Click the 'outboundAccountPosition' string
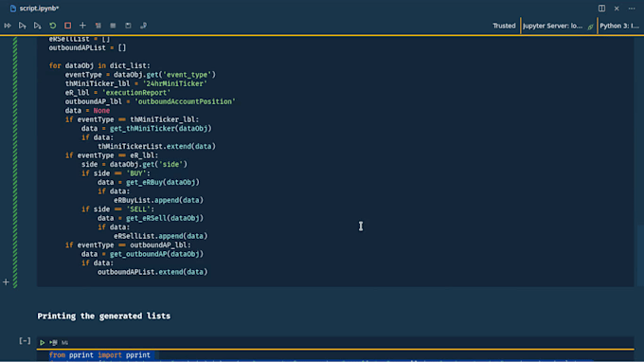 (185, 101)
